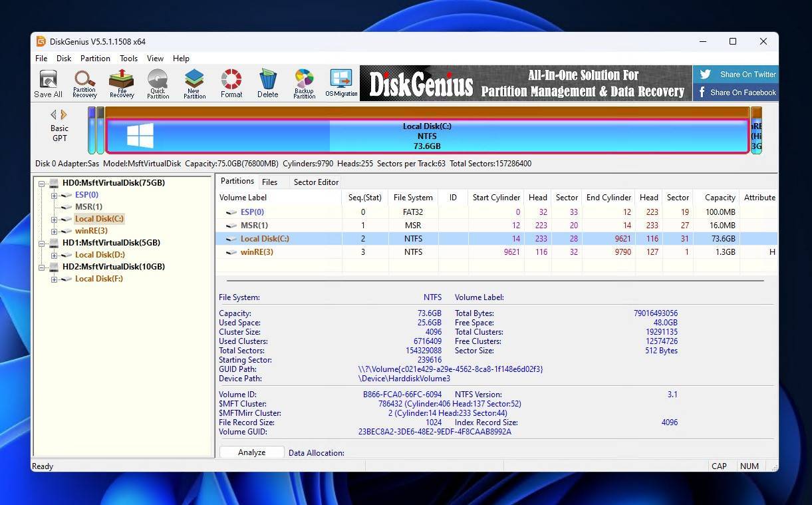Click the HD2 disk icon in tree
The width and height of the screenshot is (812, 505).
[55, 267]
